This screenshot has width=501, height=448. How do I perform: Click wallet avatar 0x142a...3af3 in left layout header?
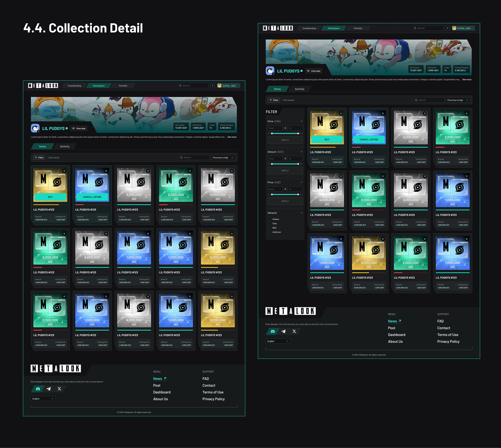(219, 86)
